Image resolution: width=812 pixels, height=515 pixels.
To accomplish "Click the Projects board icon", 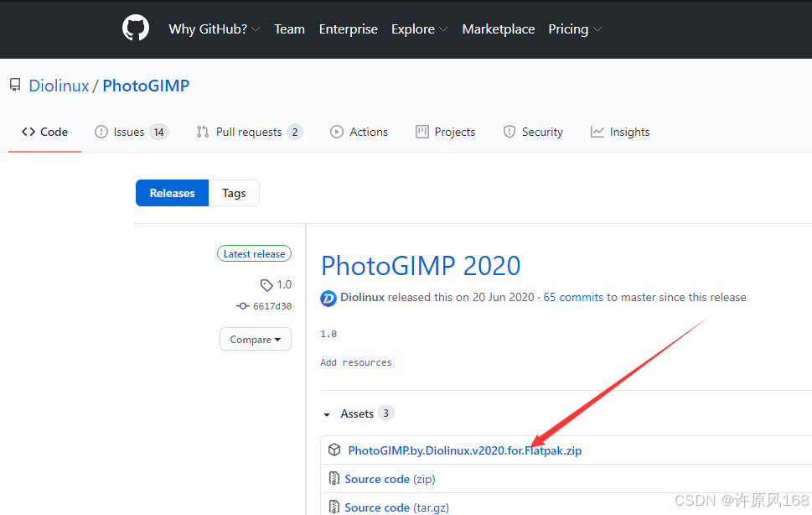I will (x=422, y=133).
